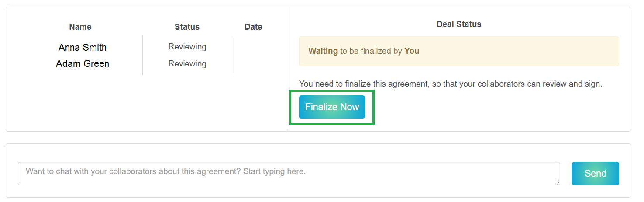
Task: Click Anna Smith's Reviewing status
Action: (187, 47)
